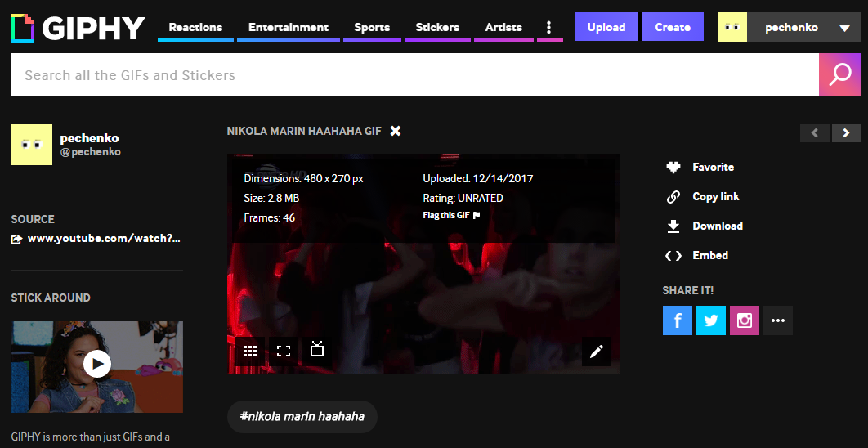
Task: Expand more share options ellipsis button
Action: [x=778, y=320]
